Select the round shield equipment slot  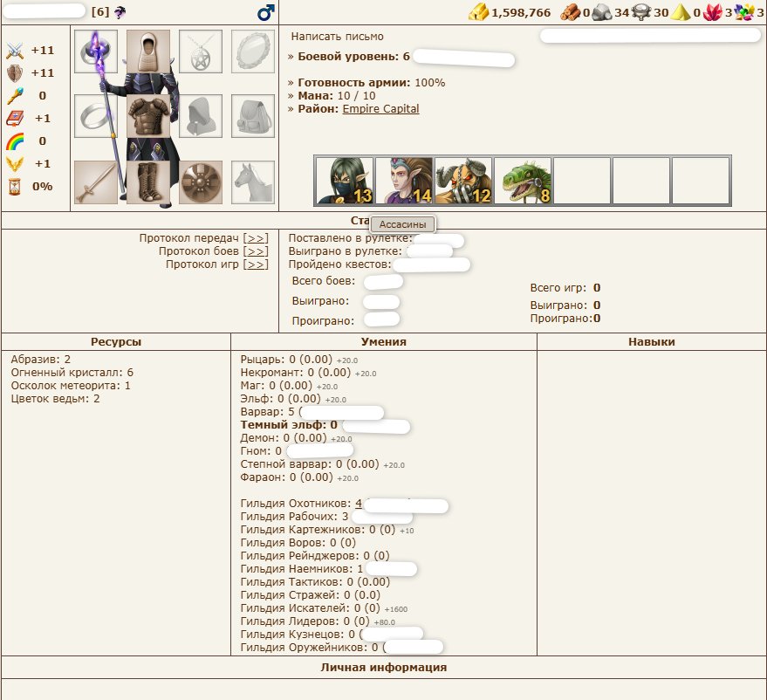[x=200, y=182]
